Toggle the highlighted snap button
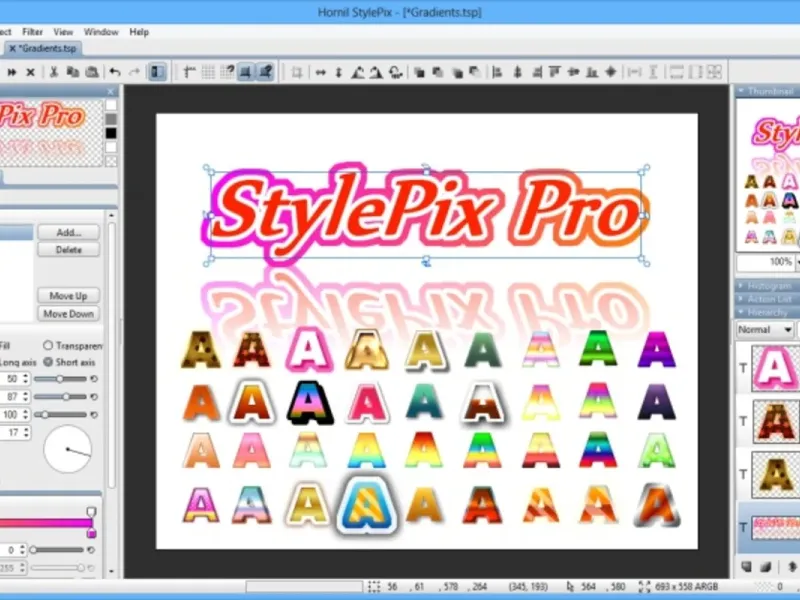Image resolution: width=800 pixels, height=600 pixels. tap(246, 72)
